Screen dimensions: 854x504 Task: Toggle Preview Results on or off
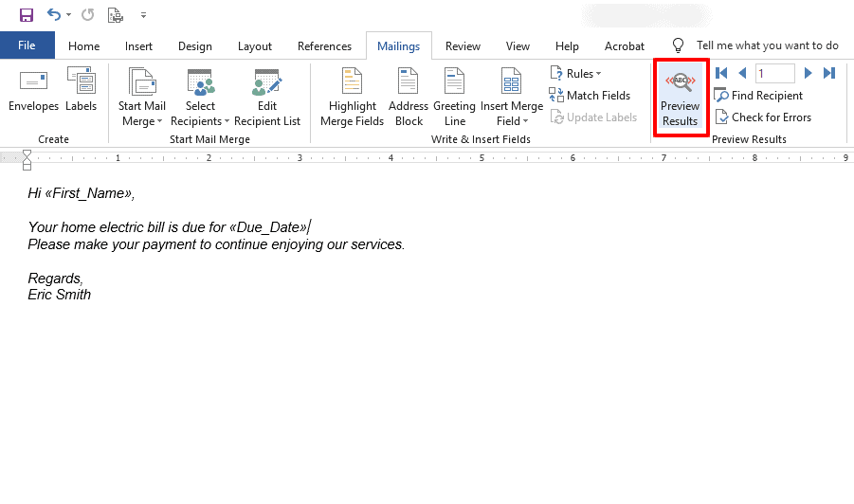pyautogui.click(x=681, y=98)
